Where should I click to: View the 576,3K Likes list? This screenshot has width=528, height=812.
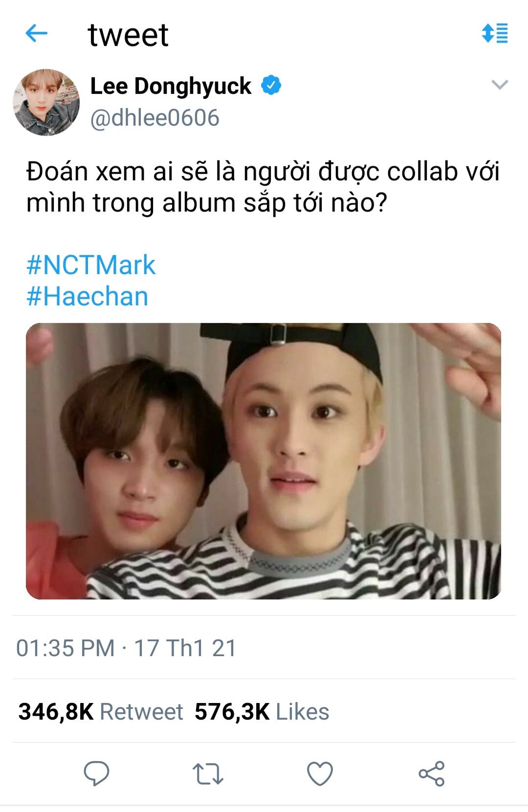(x=262, y=711)
